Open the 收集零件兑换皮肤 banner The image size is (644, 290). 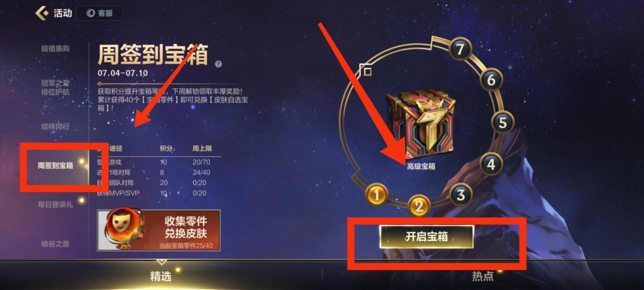pyautogui.click(x=159, y=230)
